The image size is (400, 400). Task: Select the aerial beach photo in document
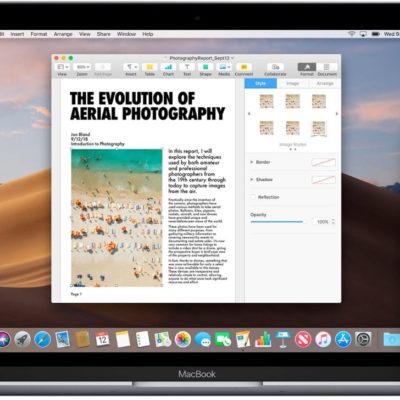click(x=117, y=218)
